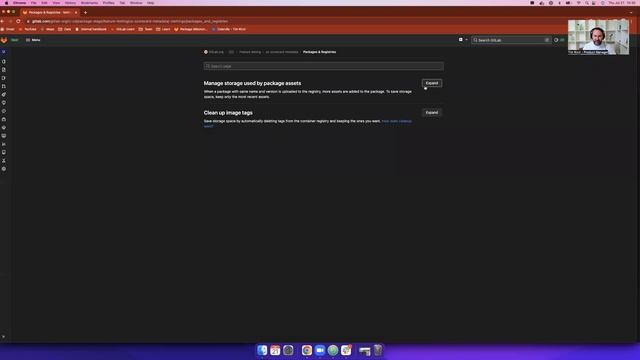This screenshot has width=640, height=360.
Task: Open the Package Milestone bookmark
Action: pyautogui.click(x=191, y=29)
